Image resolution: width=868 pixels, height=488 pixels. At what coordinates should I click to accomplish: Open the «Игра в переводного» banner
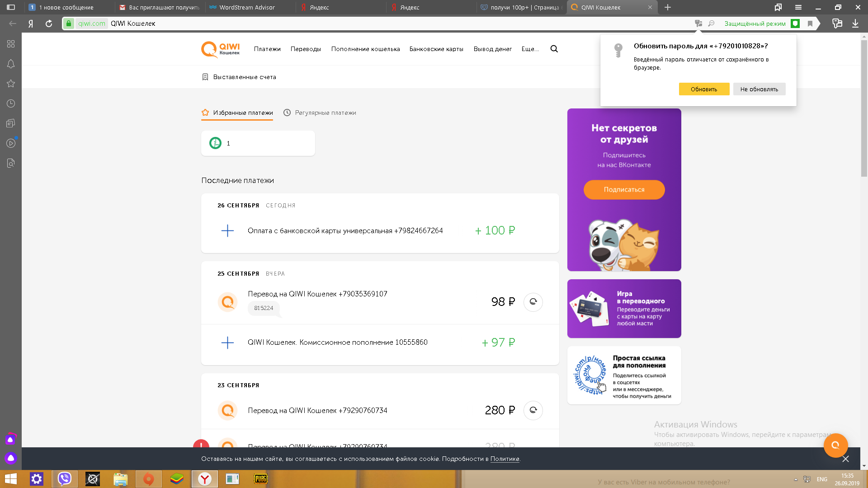click(x=624, y=309)
